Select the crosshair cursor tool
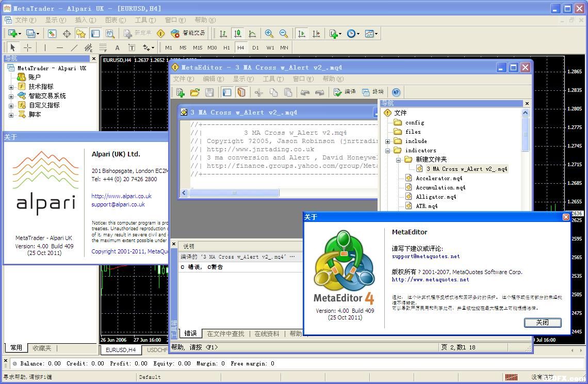This screenshot has width=588, height=384. click(27, 47)
